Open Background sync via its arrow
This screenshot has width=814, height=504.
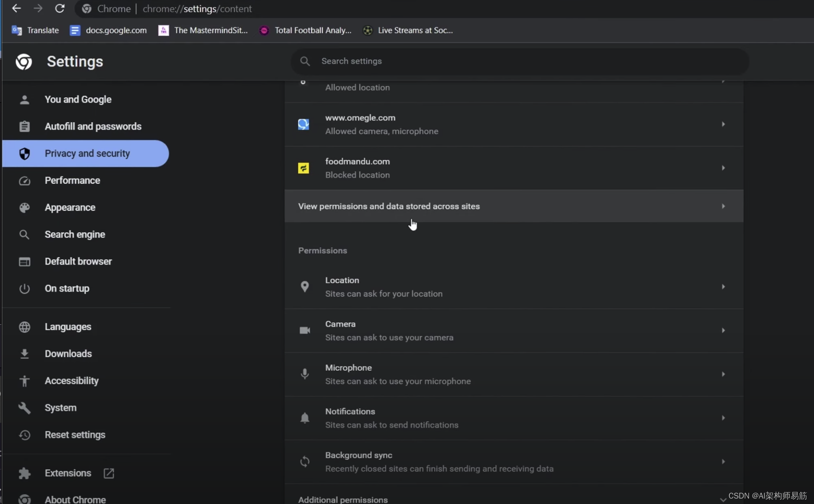click(x=723, y=461)
